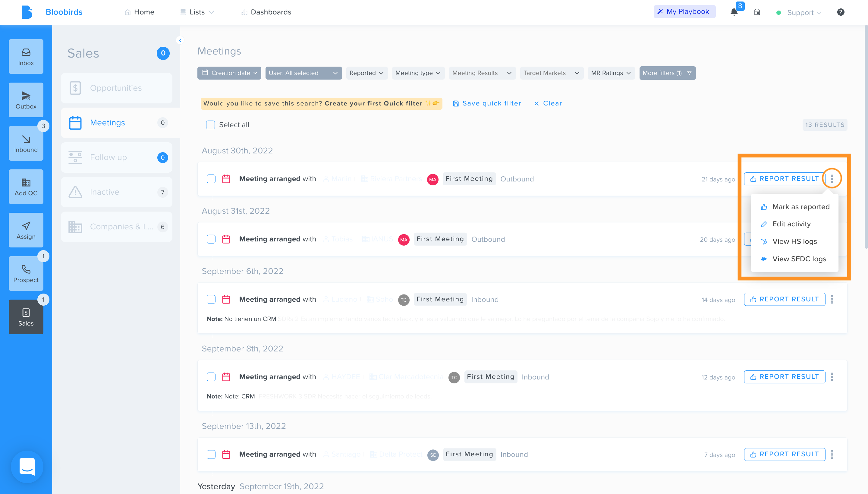
Task: Open the Outbox sidebar icon
Action: pyautogui.click(x=26, y=100)
